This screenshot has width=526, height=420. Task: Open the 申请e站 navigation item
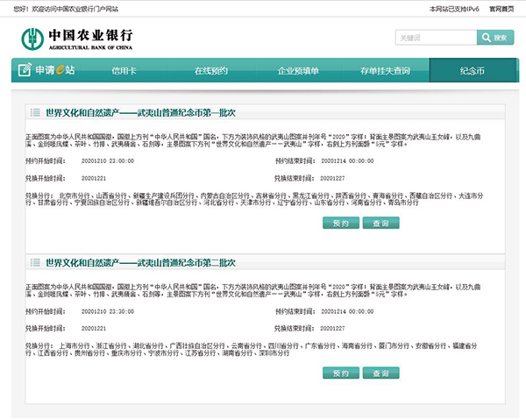(51, 70)
